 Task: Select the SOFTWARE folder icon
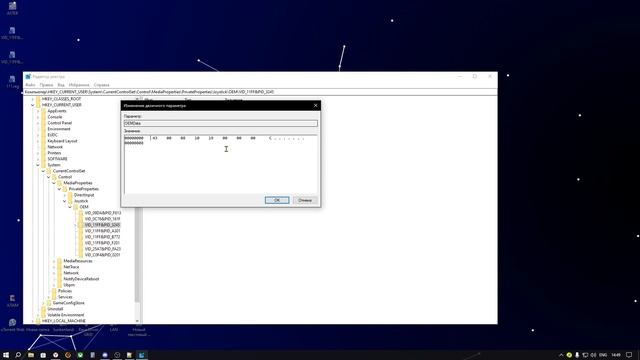tap(44, 159)
